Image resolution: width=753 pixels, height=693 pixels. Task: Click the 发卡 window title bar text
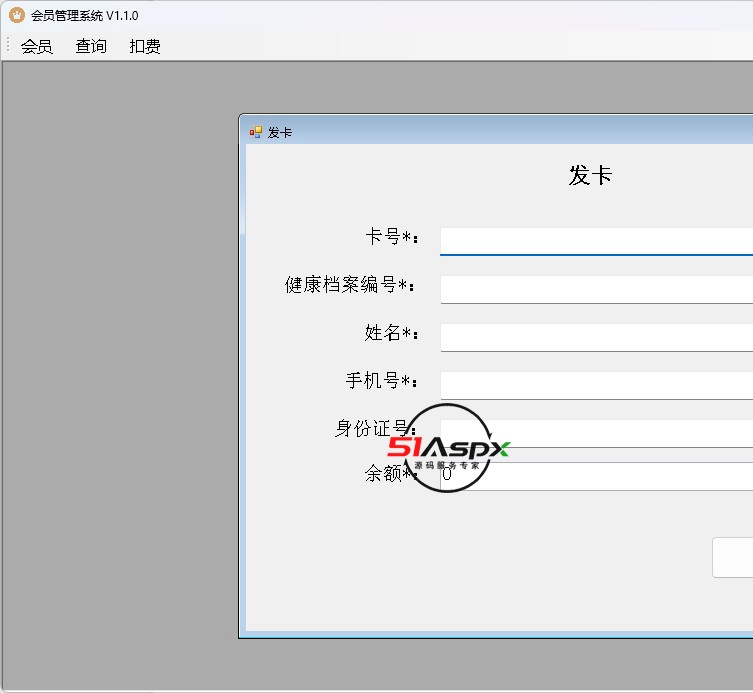[x=279, y=133]
